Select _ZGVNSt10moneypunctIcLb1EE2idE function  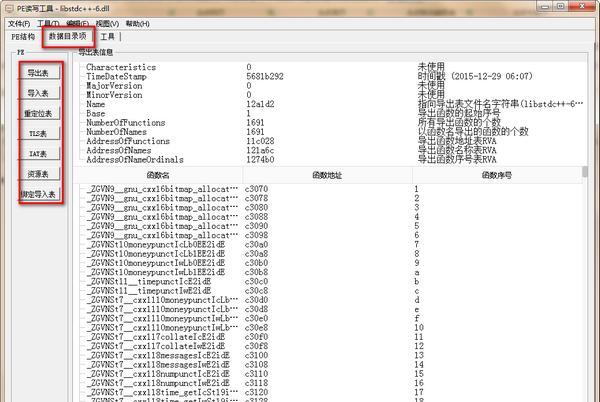point(156,254)
